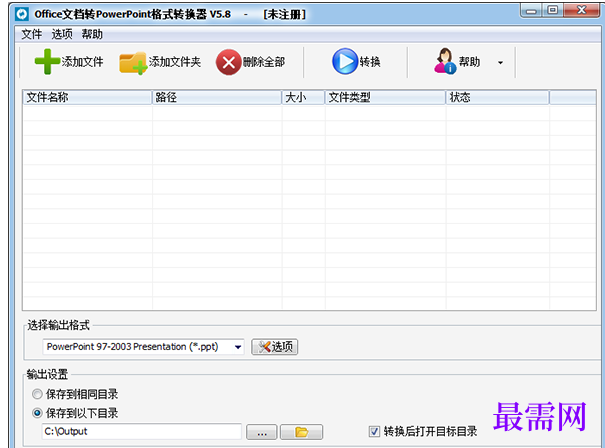The image size is (605, 448).
Task: Click the red Delete All (删除全部) icon
Action: tap(228, 62)
